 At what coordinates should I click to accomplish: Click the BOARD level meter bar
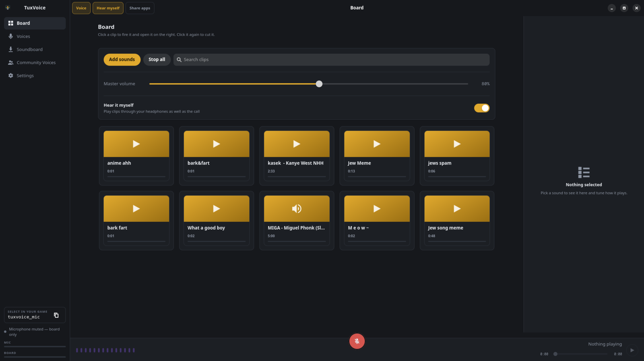pyautogui.click(x=35, y=357)
